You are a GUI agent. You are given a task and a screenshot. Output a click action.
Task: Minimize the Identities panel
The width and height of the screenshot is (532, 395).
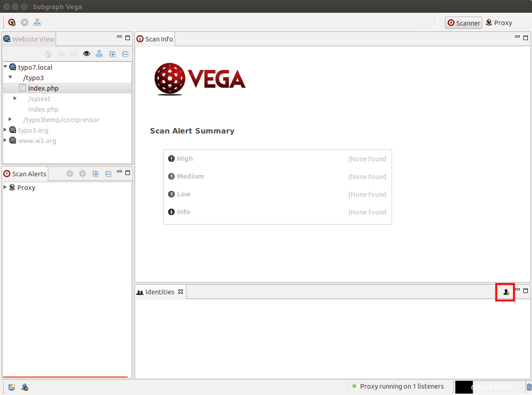(x=517, y=290)
